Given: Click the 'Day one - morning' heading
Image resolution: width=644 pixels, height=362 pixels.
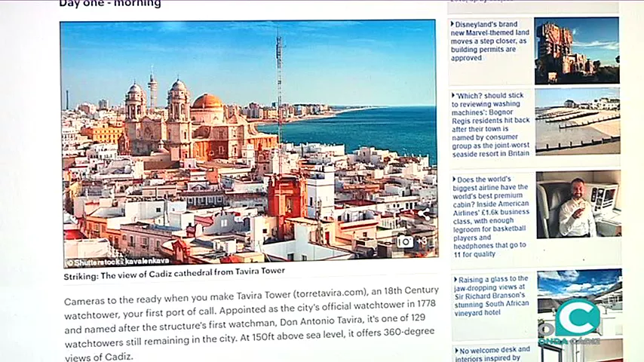Looking at the screenshot, I should tap(110, 4).
